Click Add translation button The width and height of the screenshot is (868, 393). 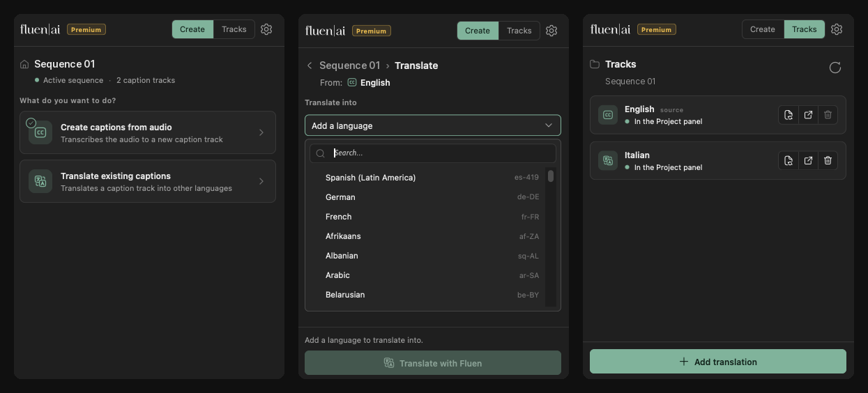pyautogui.click(x=718, y=362)
